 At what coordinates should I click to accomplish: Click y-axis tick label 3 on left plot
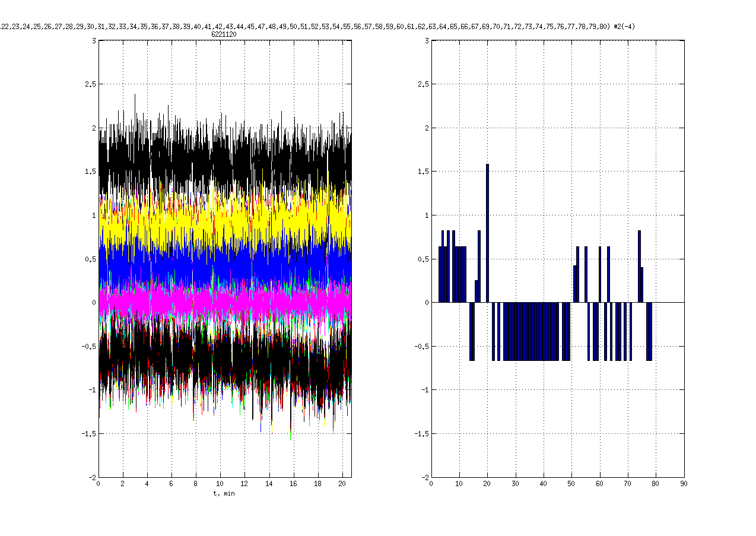(x=94, y=40)
